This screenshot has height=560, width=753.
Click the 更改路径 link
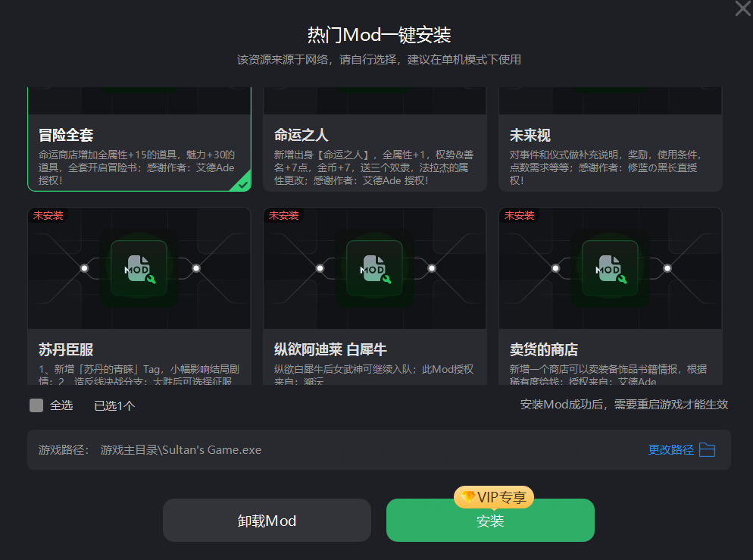tap(671, 450)
